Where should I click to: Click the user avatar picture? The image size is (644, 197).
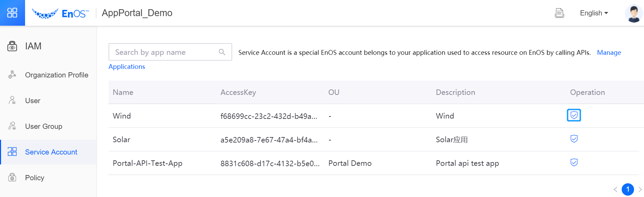(634, 13)
